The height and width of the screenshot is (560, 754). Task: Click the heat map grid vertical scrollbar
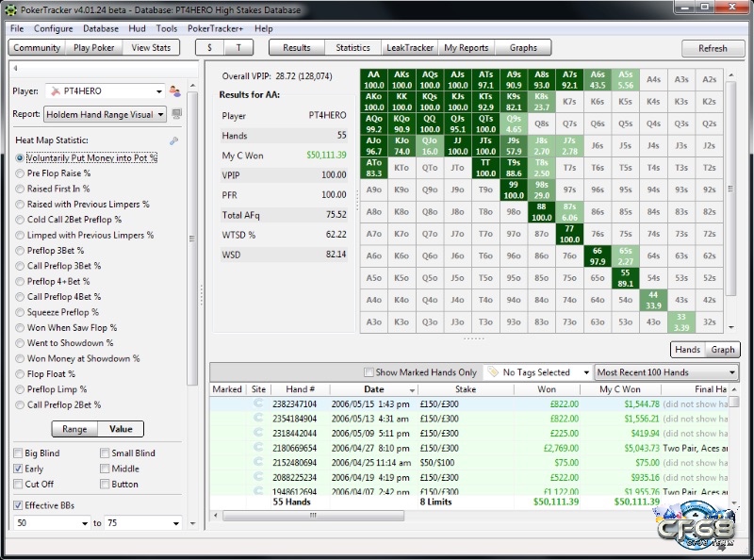click(731, 189)
